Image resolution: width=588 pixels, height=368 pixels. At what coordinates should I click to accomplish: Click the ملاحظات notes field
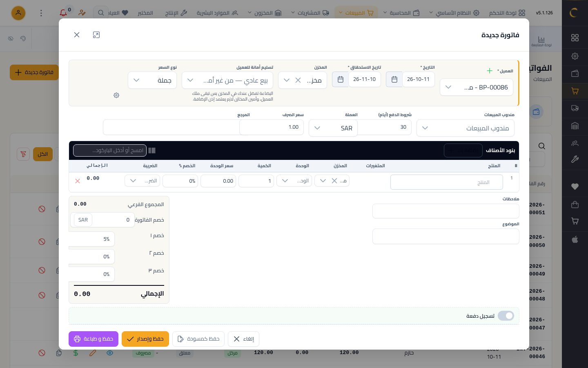(446, 211)
